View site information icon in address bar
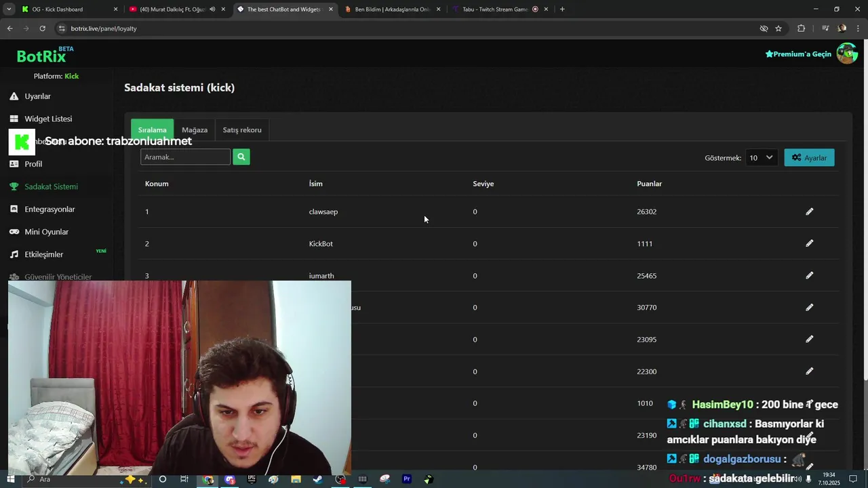Image resolution: width=868 pixels, height=488 pixels. pyautogui.click(x=62, y=28)
